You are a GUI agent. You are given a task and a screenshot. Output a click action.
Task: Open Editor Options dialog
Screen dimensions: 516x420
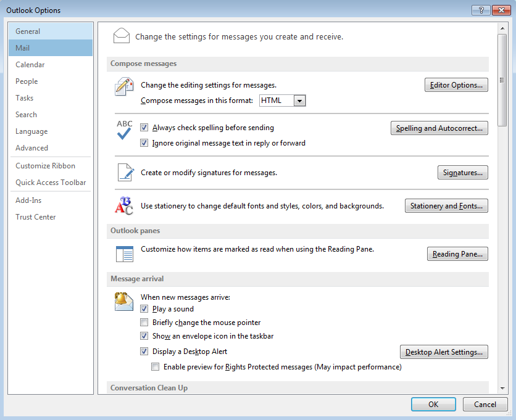456,85
